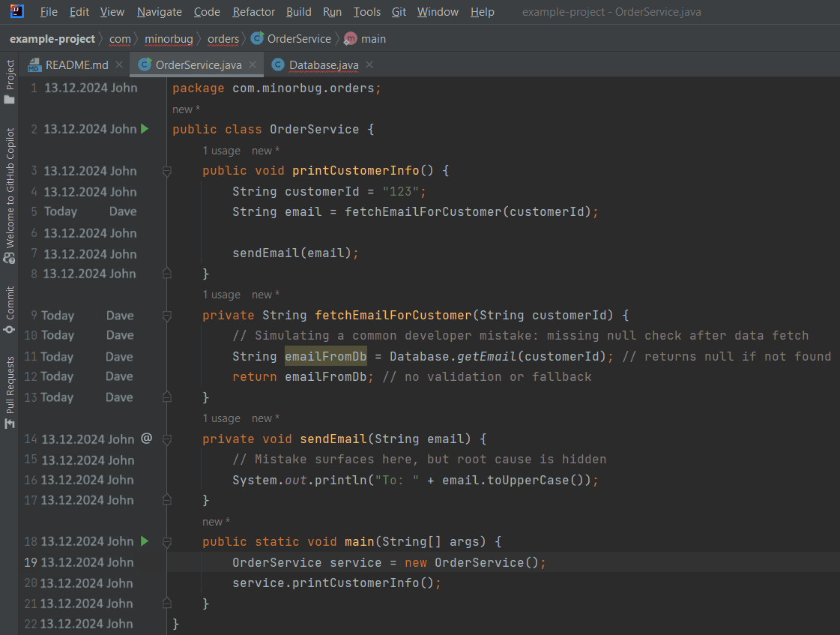Collapse the sendEmail method fold marker
The height and width of the screenshot is (635, 840).
[x=167, y=439]
